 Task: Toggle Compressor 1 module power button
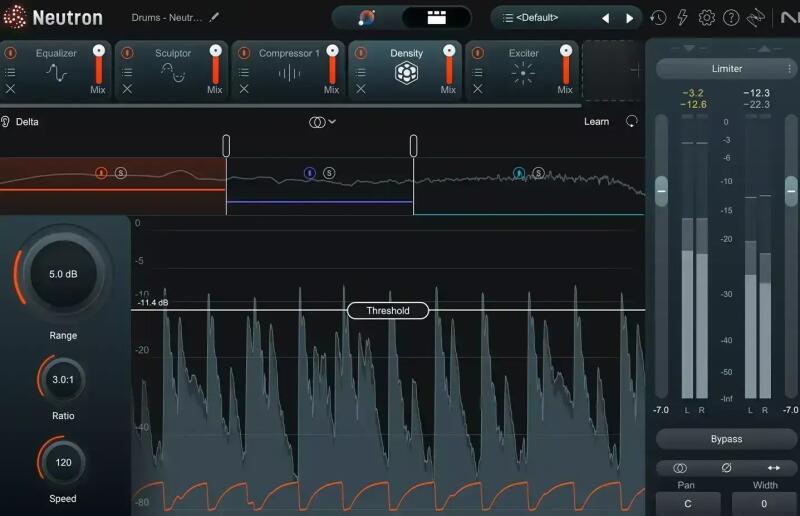[244, 53]
